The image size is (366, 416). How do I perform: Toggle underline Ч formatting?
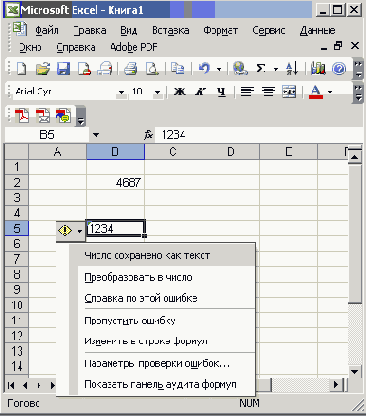(x=221, y=91)
